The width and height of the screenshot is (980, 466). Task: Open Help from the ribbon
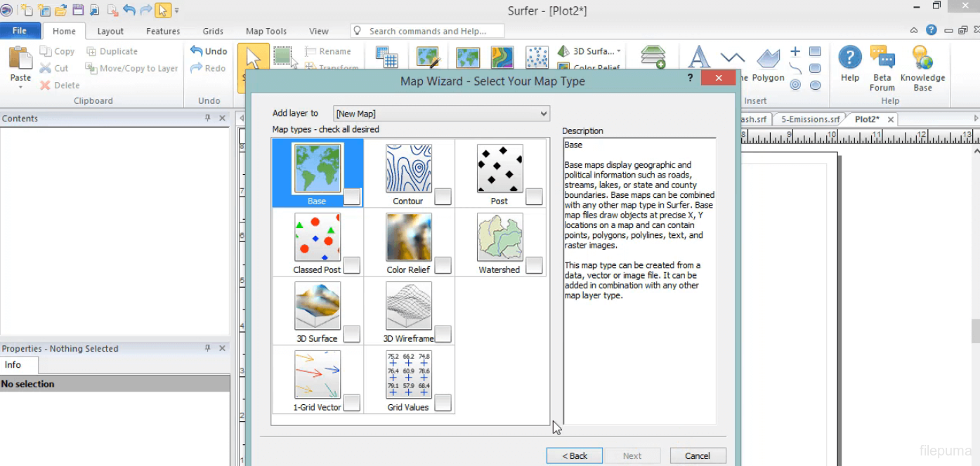[850, 64]
